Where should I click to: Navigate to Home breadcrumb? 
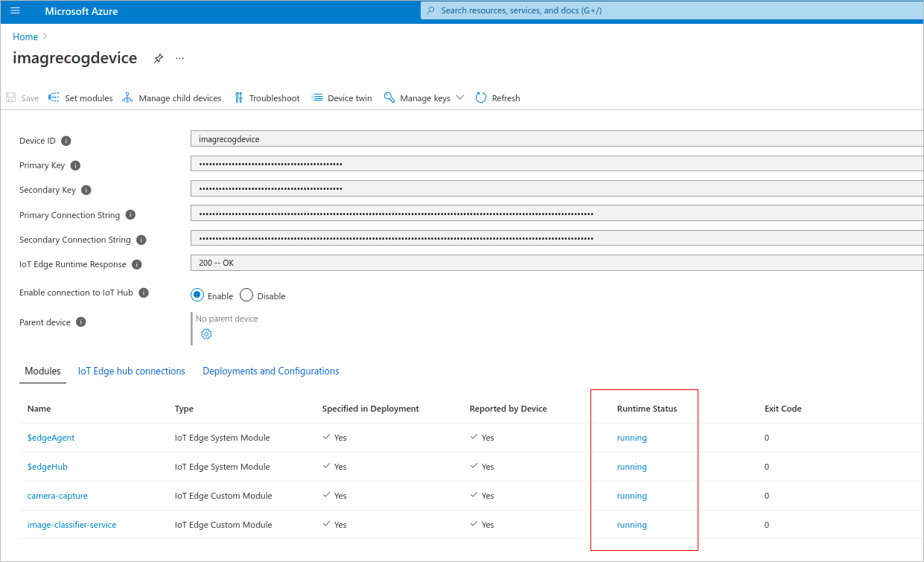25,36
